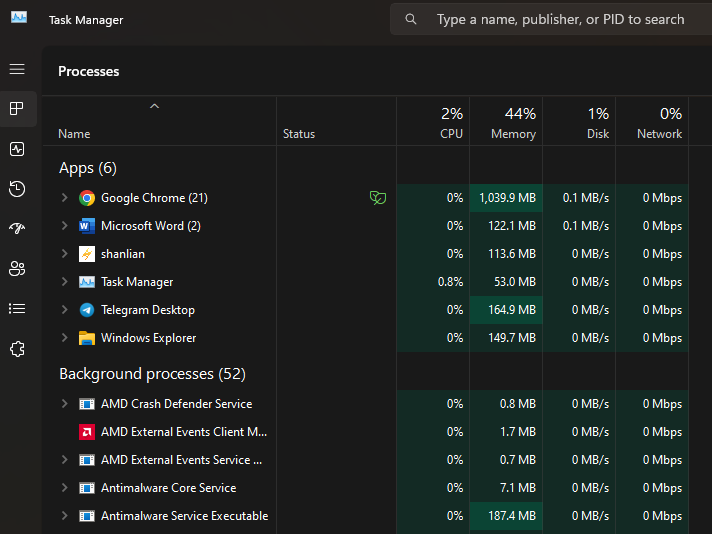Expand the Telegram Desktop process row
Viewport: 712px width, 534px height.
click(x=64, y=310)
